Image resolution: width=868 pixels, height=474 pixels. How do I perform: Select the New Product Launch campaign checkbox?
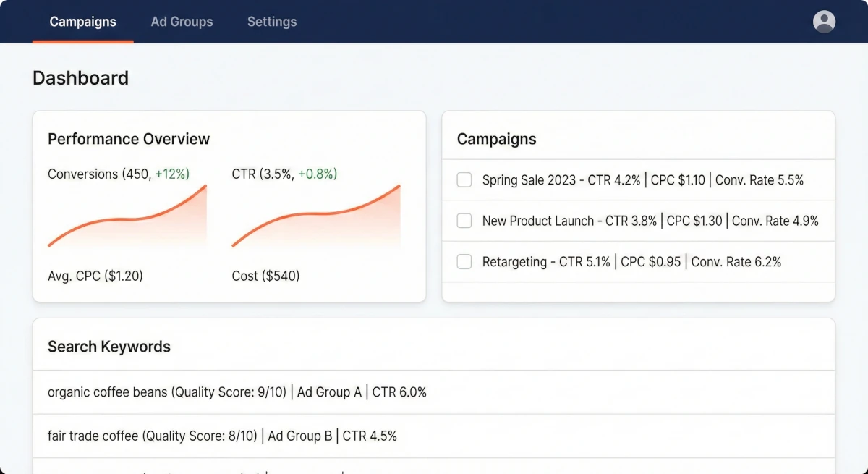point(464,221)
